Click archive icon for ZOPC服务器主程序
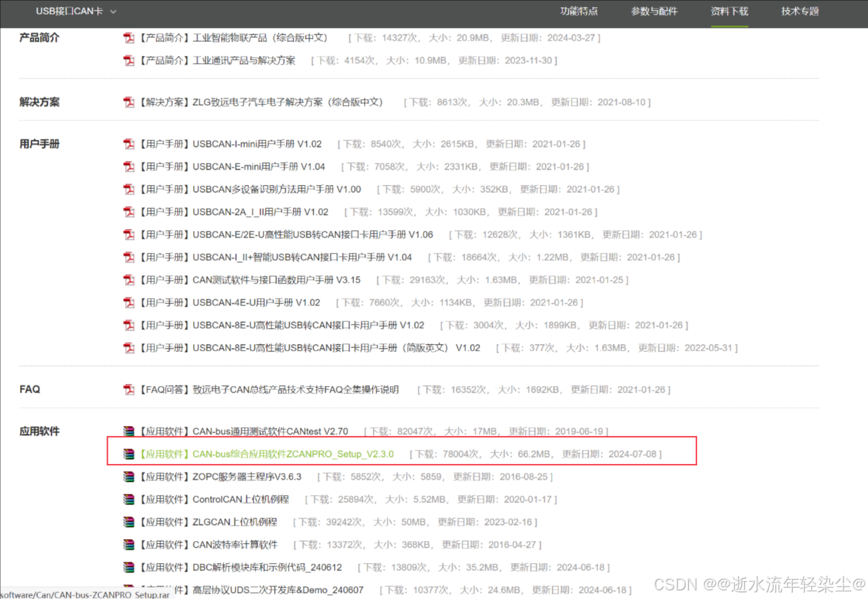This screenshot has width=868, height=599. [128, 477]
